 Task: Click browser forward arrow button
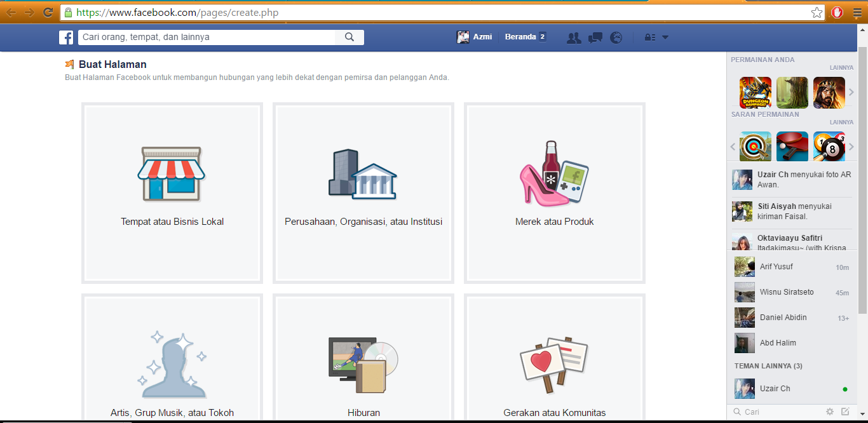(x=29, y=12)
